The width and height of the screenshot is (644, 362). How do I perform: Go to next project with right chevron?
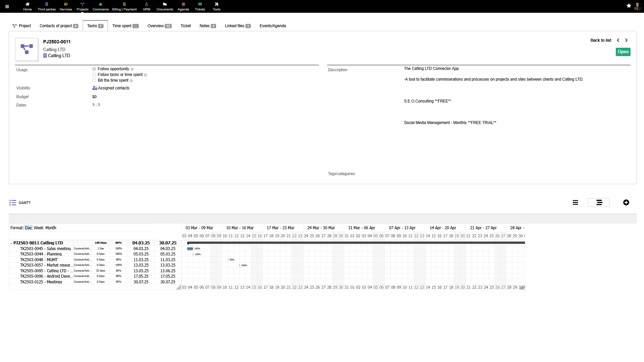point(626,40)
